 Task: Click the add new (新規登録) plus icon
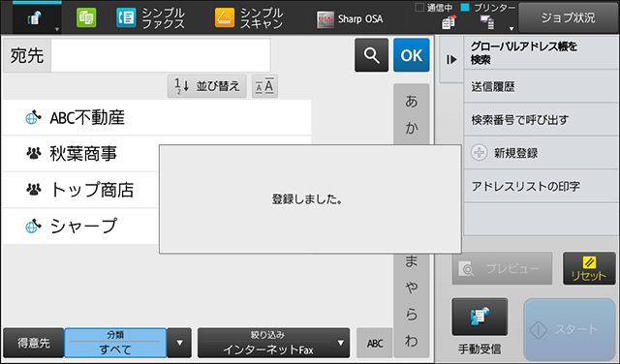pyautogui.click(x=479, y=153)
